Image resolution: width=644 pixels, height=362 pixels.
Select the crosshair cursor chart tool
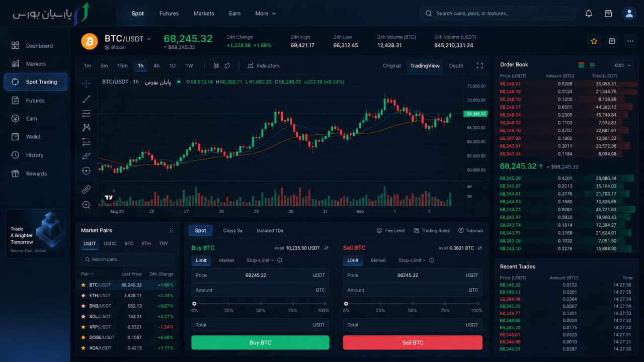[86, 83]
